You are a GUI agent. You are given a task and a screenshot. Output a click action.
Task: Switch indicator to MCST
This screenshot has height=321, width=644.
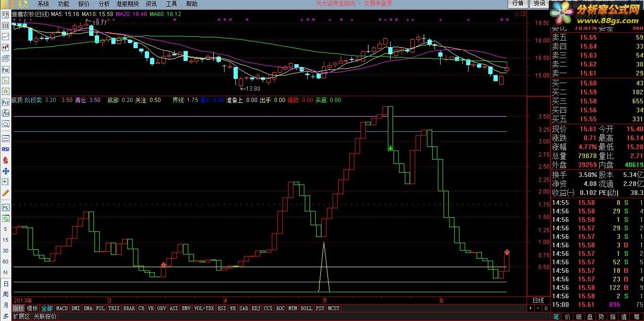(x=334, y=308)
